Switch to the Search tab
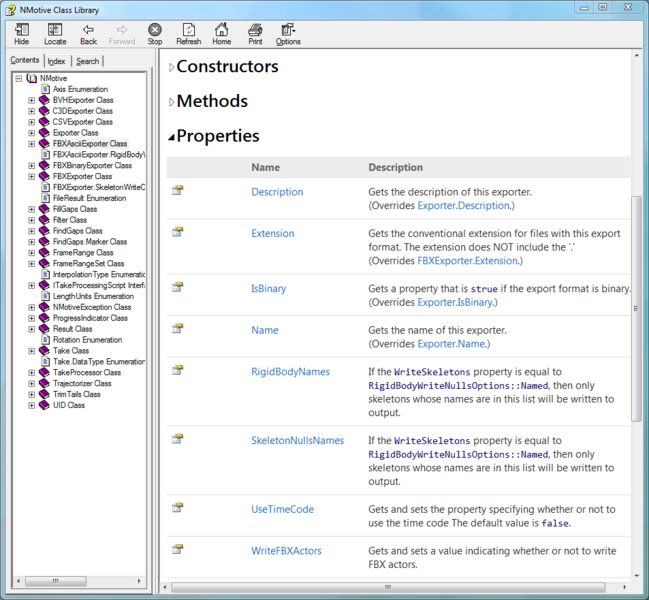 tap(88, 61)
